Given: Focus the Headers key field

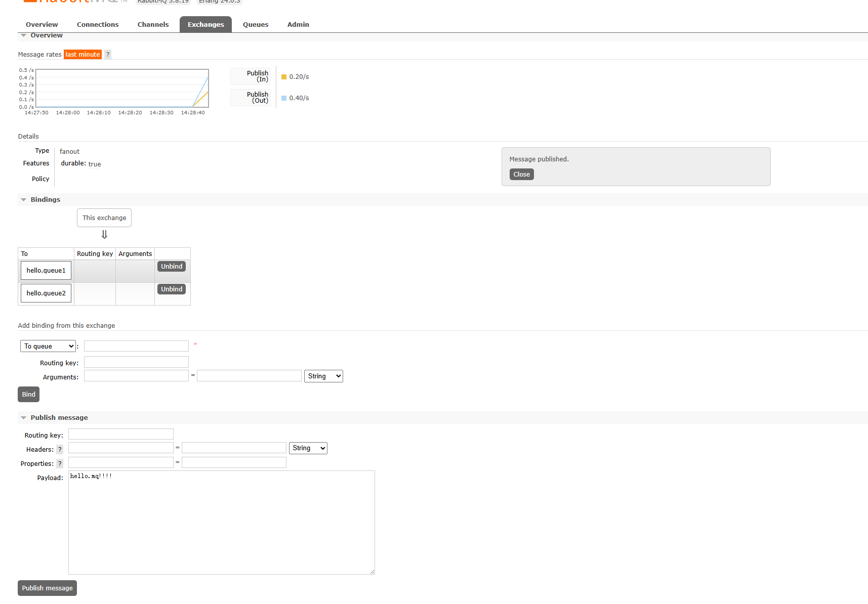Looking at the screenshot, I should 121,448.
